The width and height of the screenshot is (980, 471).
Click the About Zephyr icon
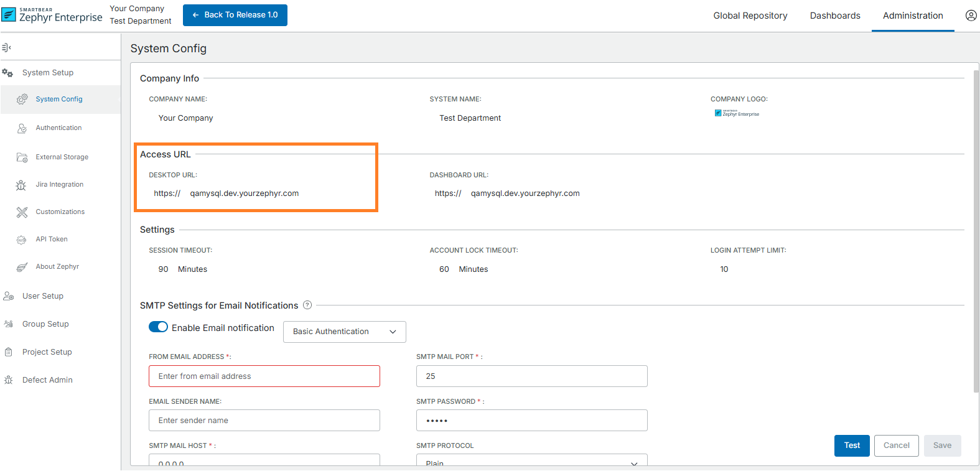[x=22, y=267]
